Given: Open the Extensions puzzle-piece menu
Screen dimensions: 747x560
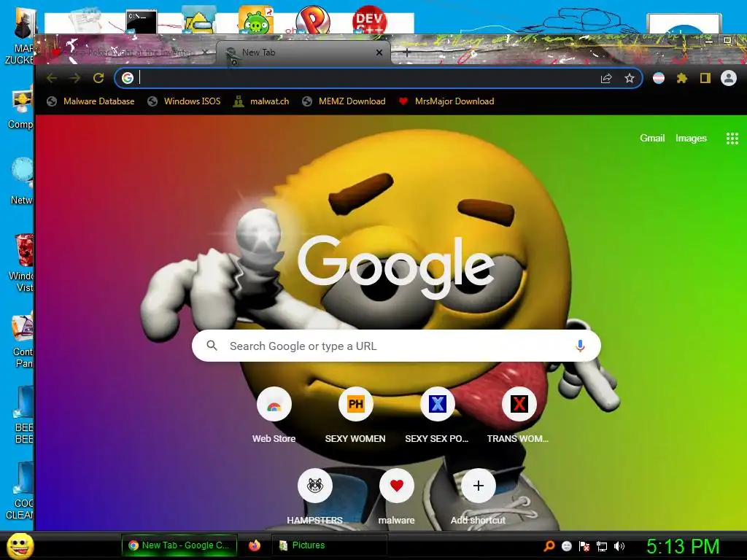Looking at the screenshot, I should click(x=682, y=78).
